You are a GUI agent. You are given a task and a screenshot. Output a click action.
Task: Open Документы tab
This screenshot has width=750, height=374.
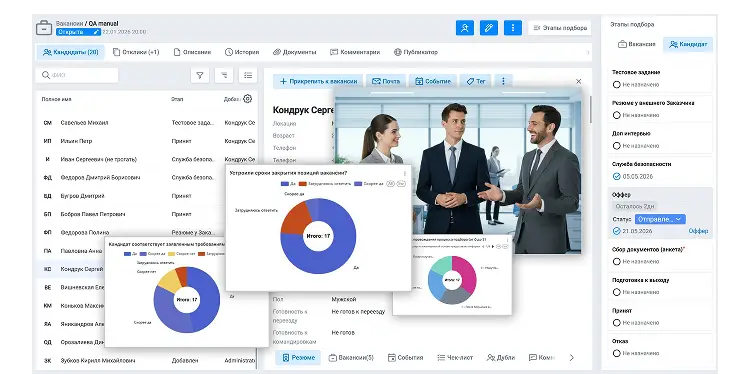pos(295,52)
